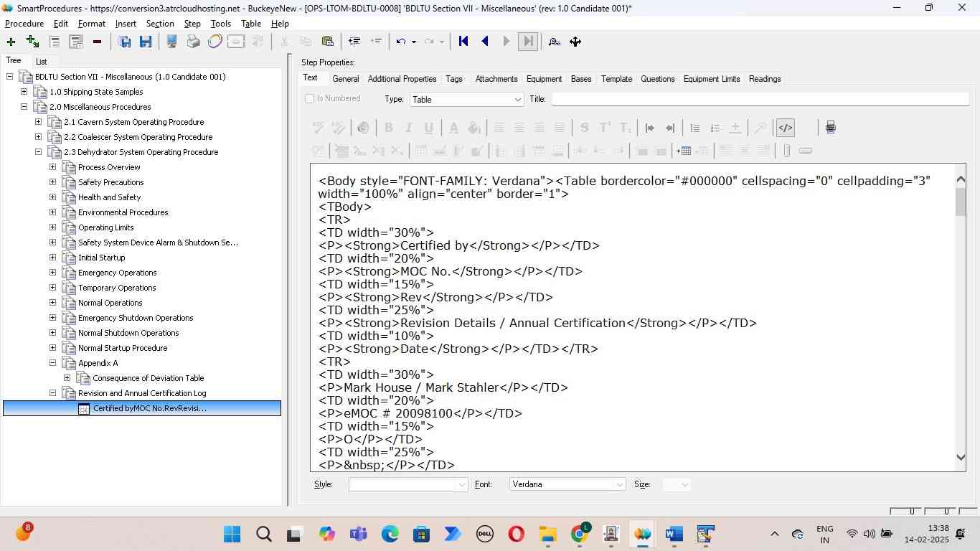Open the Undo history dropdown arrow
This screenshot has width=980, height=551.
[414, 42]
